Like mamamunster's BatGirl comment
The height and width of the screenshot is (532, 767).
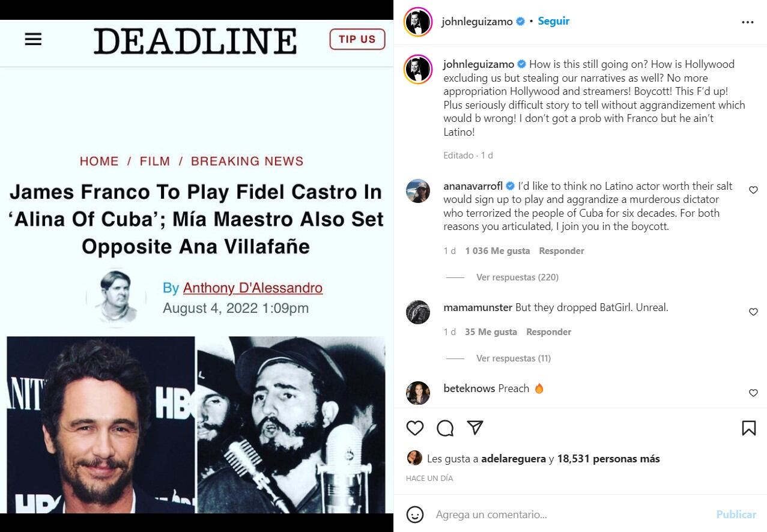[753, 312]
